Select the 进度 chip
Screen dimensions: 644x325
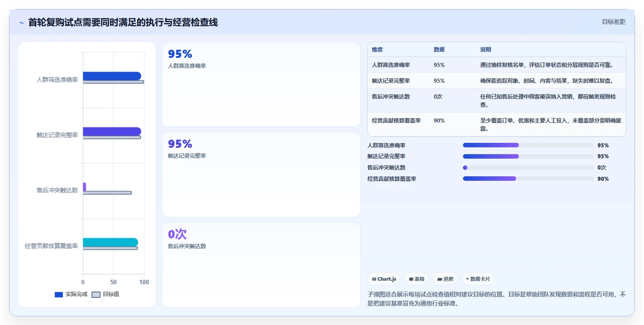pyautogui.click(x=445, y=279)
